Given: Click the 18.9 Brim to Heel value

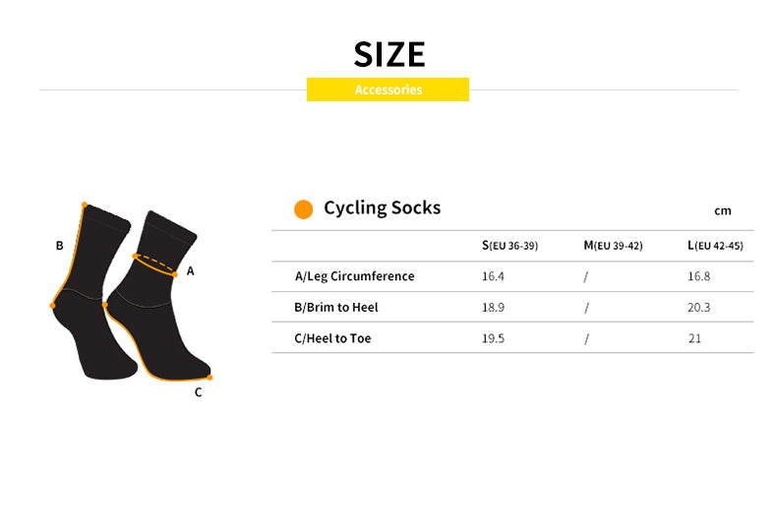Looking at the screenshot, I should tap(493, 307).
